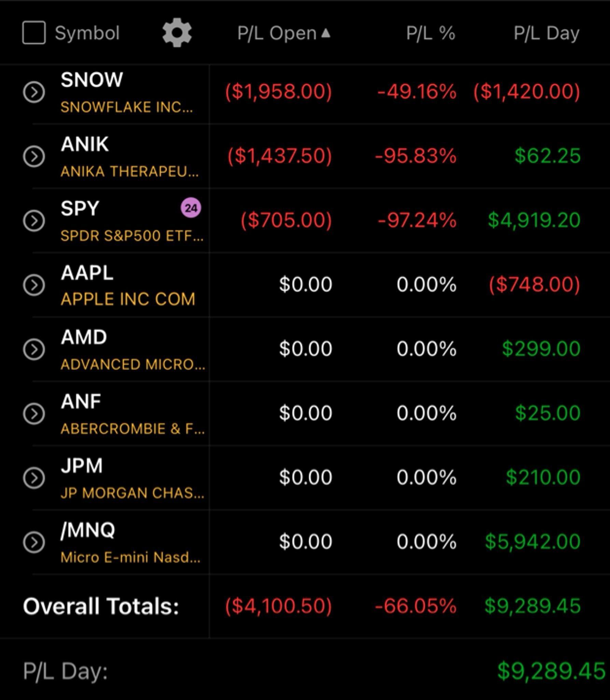The image size is (610, 700).
Task: Tap the AAPL circle arrow icon
Action: (34, 285)
